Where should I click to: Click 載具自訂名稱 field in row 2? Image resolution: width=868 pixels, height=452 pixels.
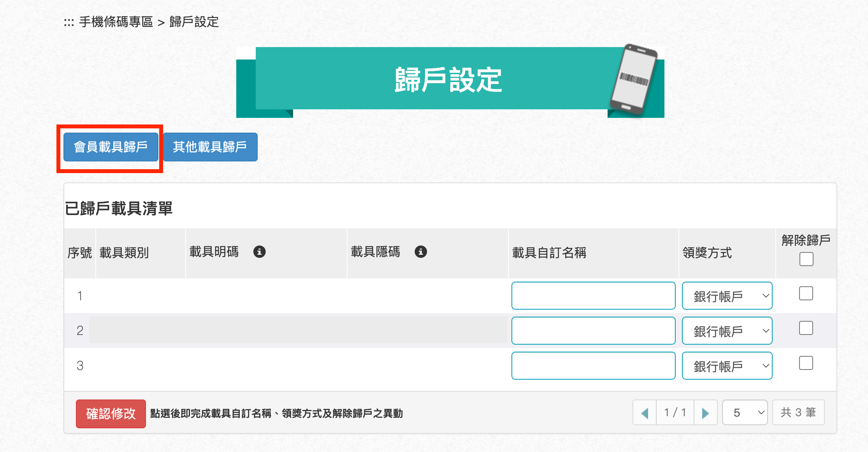[593, 331]
